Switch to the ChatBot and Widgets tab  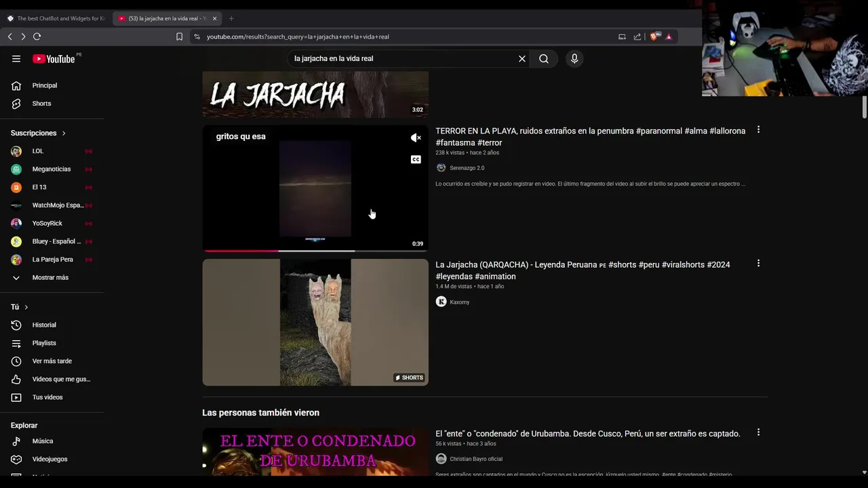click(x=56, y=18)
